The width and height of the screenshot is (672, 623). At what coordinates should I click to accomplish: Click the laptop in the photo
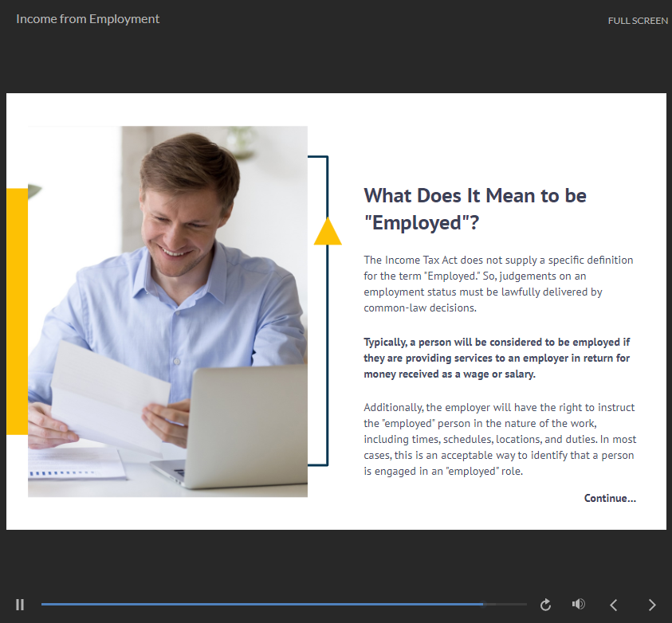(239, 422)
